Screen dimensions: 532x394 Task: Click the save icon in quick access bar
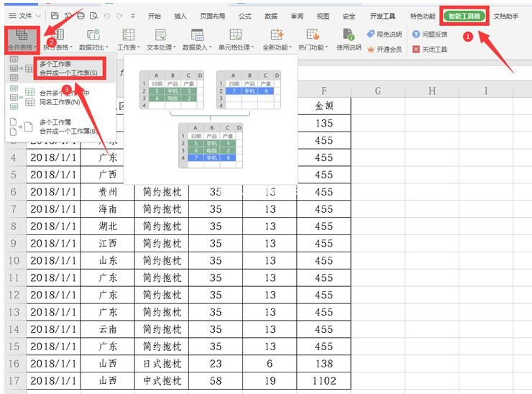[x=55, y=15]
